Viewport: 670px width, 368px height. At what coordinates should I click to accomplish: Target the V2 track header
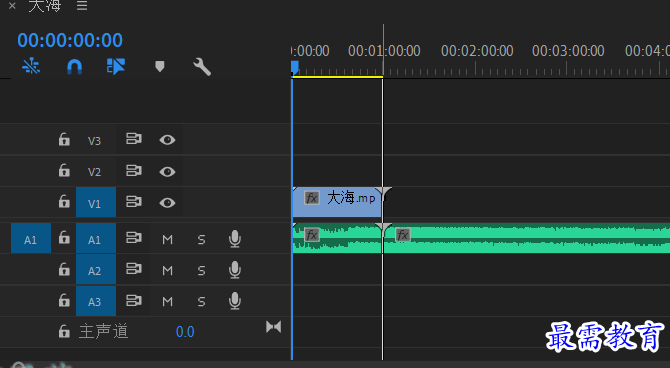(x=94, y=172)
